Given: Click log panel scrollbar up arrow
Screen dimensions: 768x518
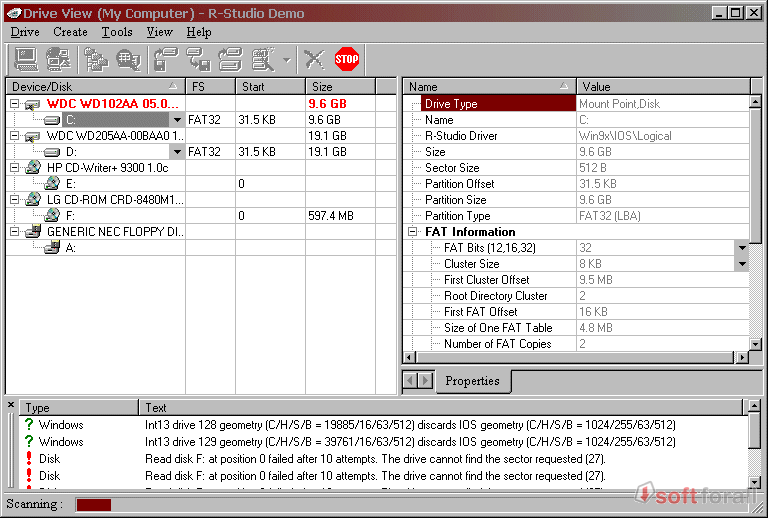Looking at the screenshot, I should click(x=754, y=406).
